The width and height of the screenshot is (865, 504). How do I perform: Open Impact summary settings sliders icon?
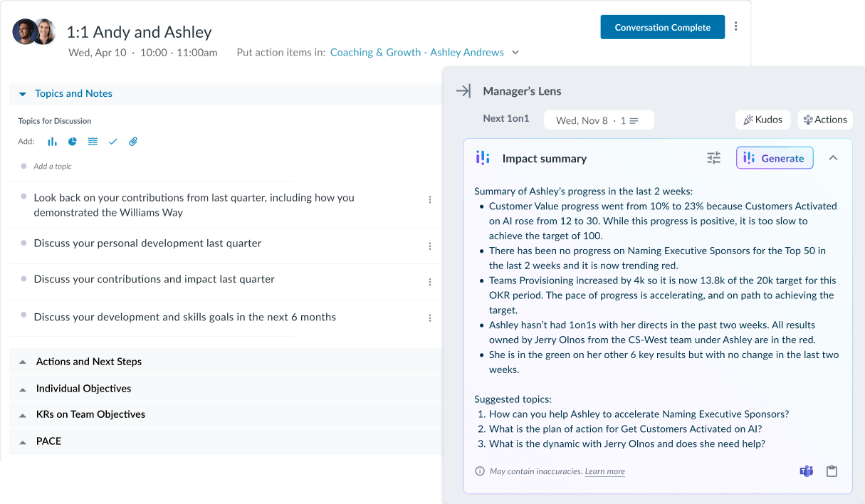(x=713, y=157)
